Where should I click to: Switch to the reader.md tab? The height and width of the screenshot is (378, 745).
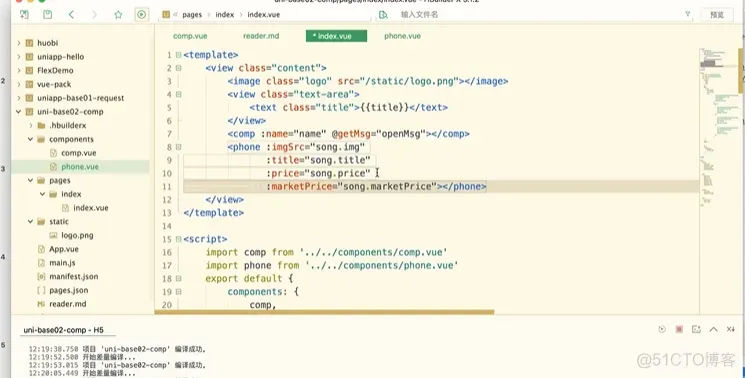(x=261, y=36)
